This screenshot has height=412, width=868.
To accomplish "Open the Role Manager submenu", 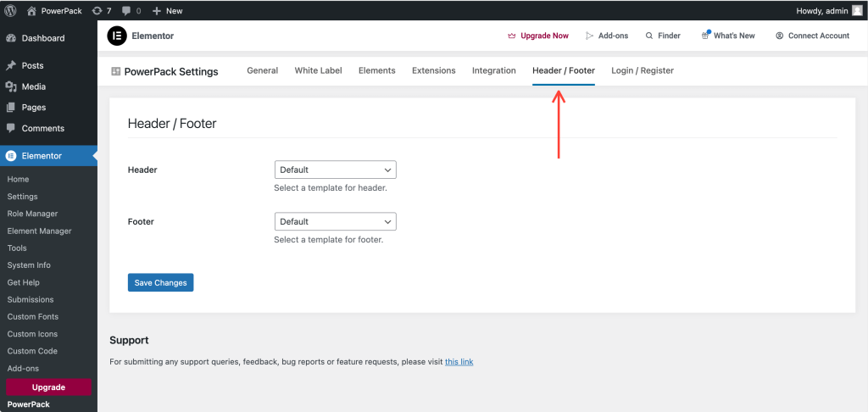I will 33,214.
